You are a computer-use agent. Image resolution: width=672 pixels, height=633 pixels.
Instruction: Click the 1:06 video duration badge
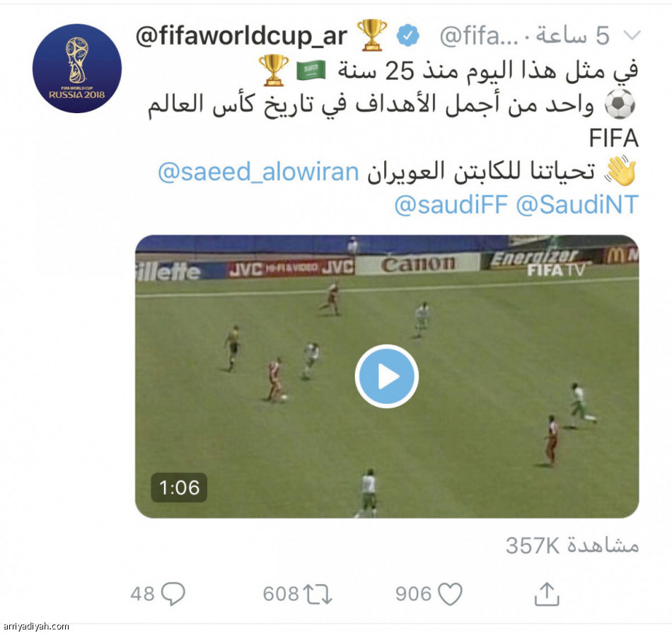pos(179,488)
